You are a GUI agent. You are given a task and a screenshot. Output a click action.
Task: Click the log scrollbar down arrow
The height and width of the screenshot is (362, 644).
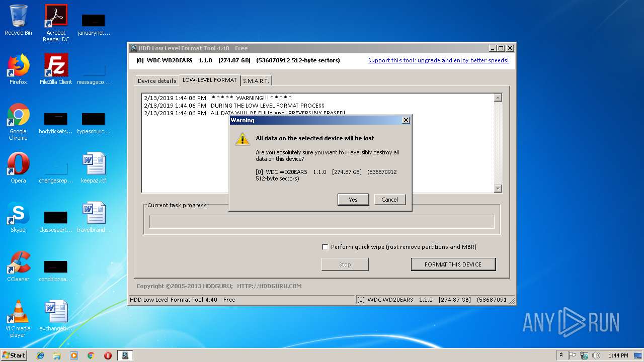point(498,189)
